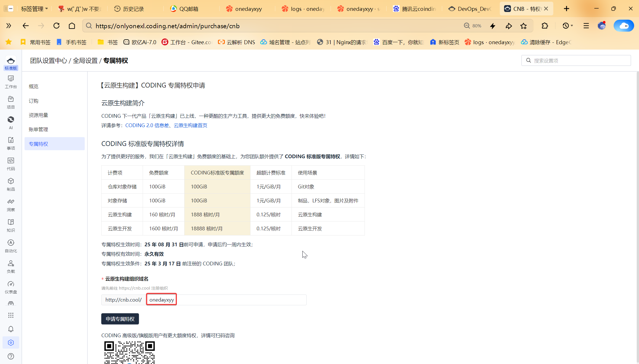Go back with the browser back arrow
The image size is (639, 364).
click(x=26, y=26)
